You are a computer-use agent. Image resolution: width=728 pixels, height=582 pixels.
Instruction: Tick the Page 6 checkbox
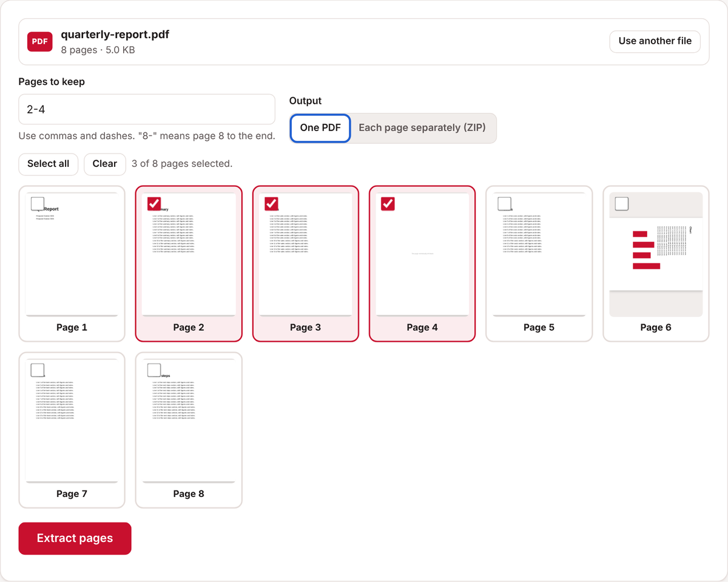coord(622,203)
